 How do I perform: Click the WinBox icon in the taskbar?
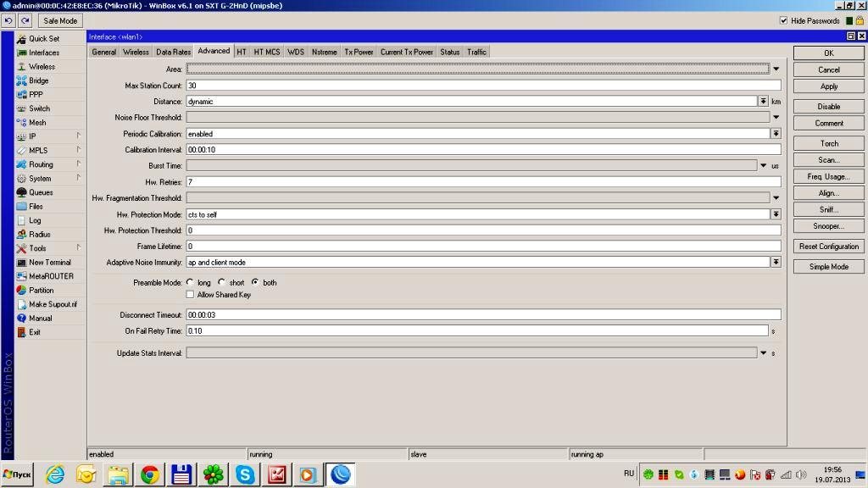pyautogui.click(x=340, y=474)
